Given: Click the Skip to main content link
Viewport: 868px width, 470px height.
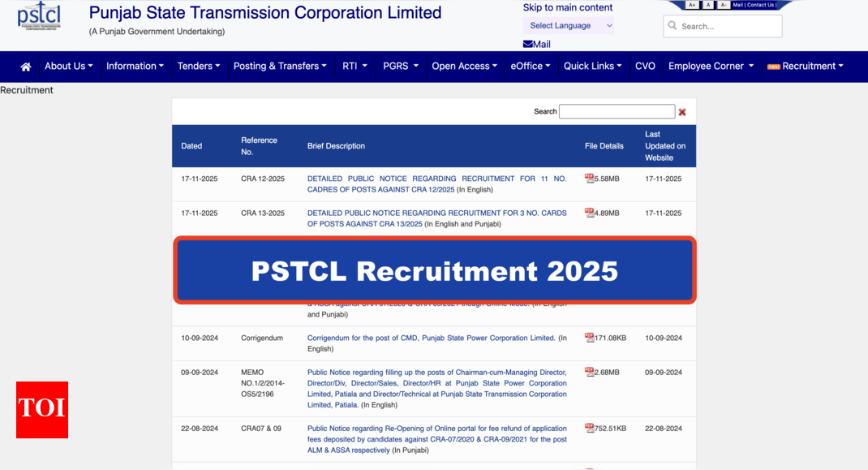Looking at the screenshot, I should [567, 7].
